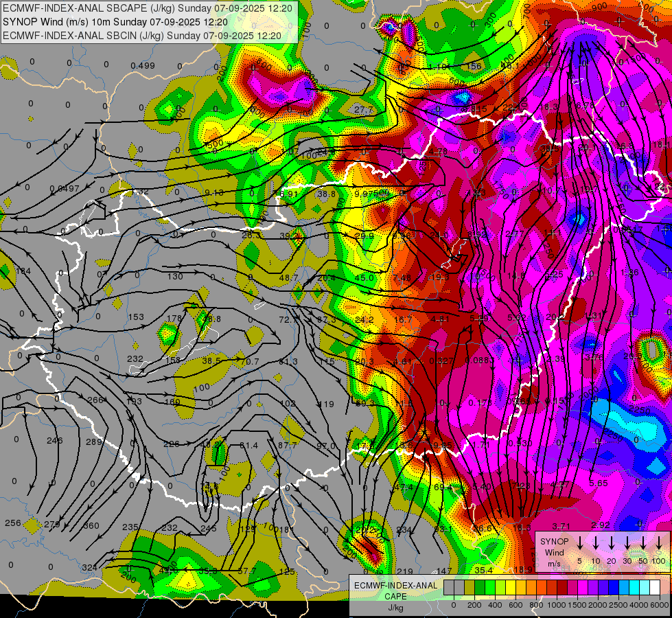Click the 226 value on the map
The height and width of the screenshot is (618, 672).
[x=171, y=444]
